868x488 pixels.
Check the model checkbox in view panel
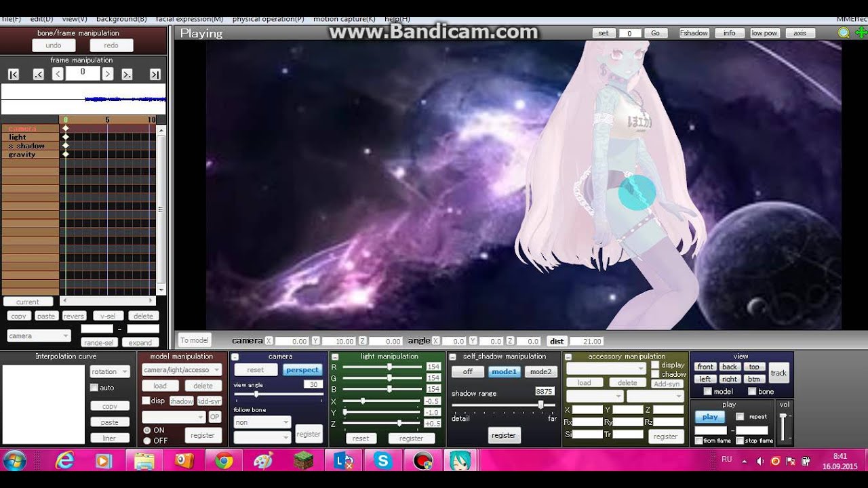pyautogui.click(x=708, y=391)
